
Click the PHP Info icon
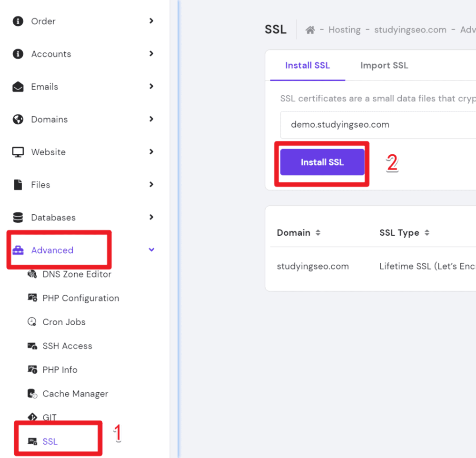tap(32, 369)
